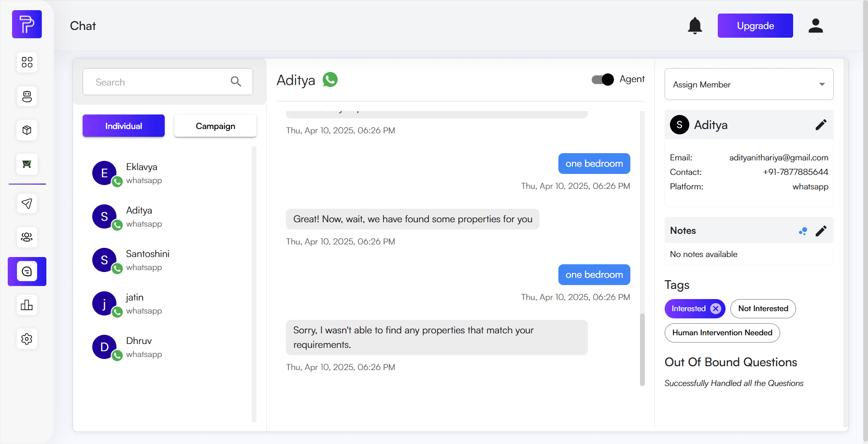Click the edit pencil next to Aditya's name
The width and height of the screenshot is (868, 444).
click(821, 125)
